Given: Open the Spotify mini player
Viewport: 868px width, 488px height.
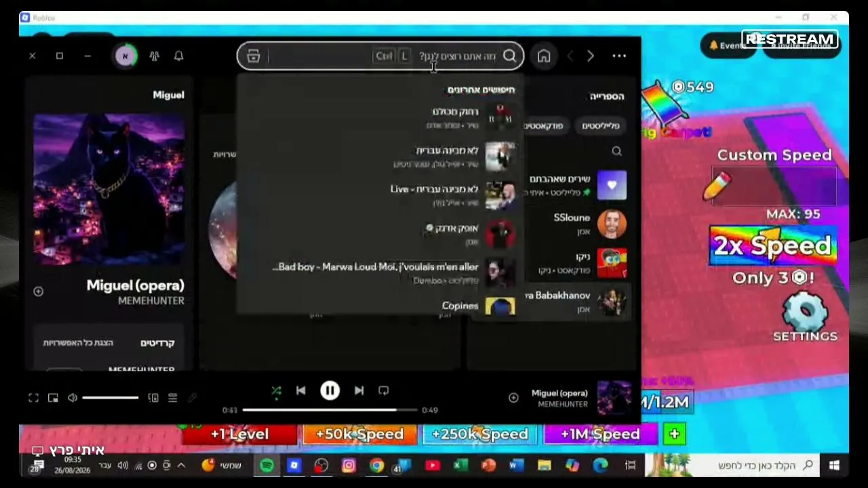Looking at the screenshot, I should point(53,398).
